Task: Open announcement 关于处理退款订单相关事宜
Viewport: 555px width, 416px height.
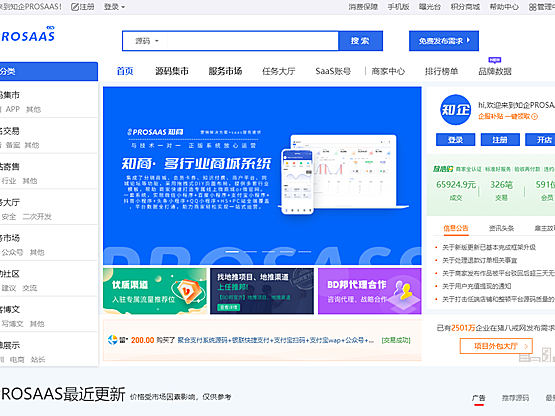Action: pyautogui.click(x=480, y=260)
